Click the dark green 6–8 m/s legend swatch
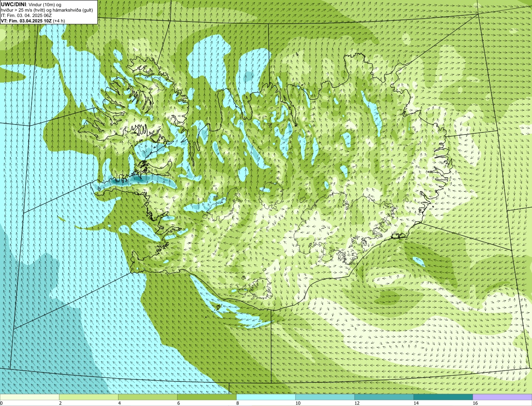Image resolution: width=532 pixels, height=406 pixels. click(x=207, y=397)
